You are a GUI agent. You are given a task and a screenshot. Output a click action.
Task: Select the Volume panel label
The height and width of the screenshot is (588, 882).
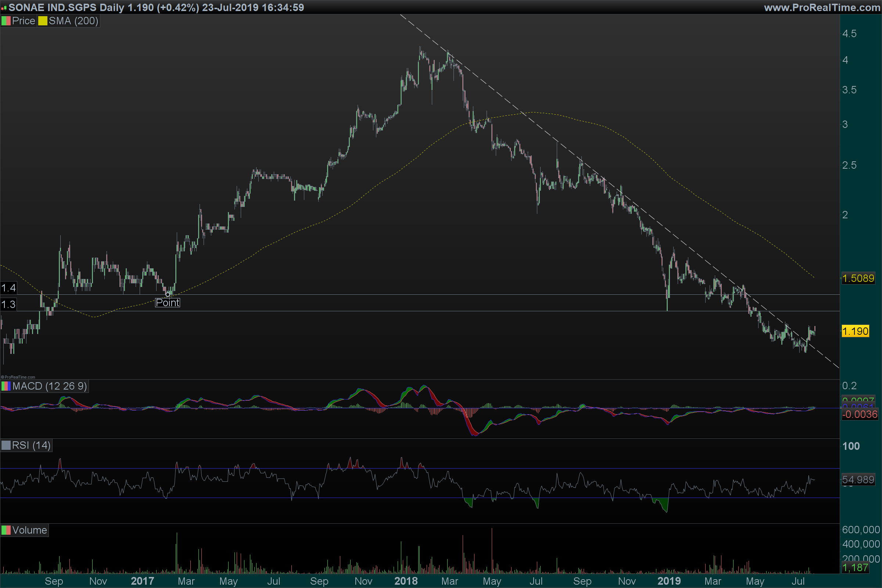(x=29, y=530)
